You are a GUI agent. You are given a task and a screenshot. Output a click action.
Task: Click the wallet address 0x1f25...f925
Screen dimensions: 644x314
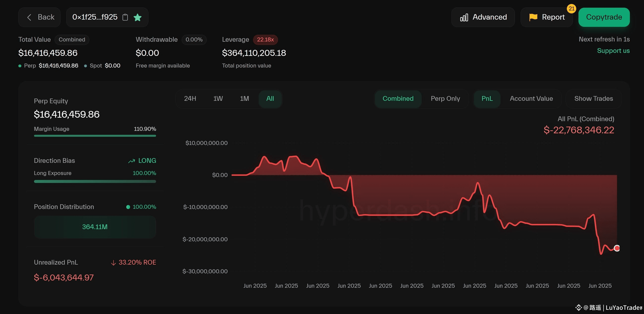point(95,17)
